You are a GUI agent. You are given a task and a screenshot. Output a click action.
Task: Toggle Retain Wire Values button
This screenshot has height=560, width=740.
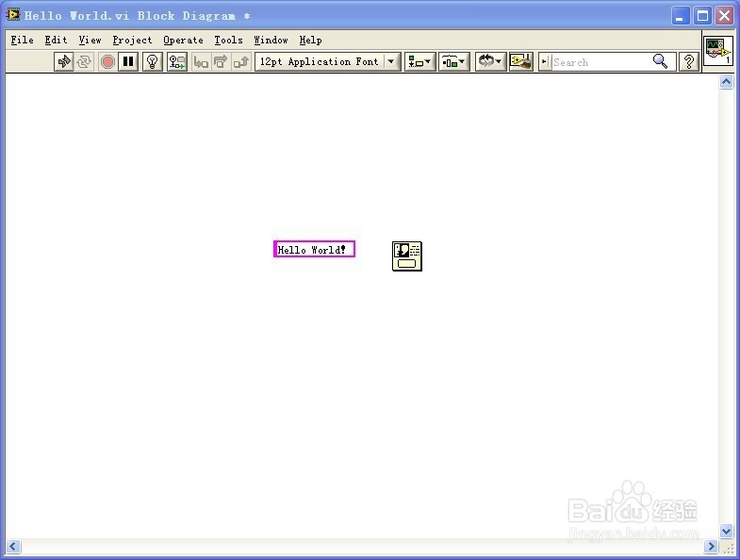177,62
